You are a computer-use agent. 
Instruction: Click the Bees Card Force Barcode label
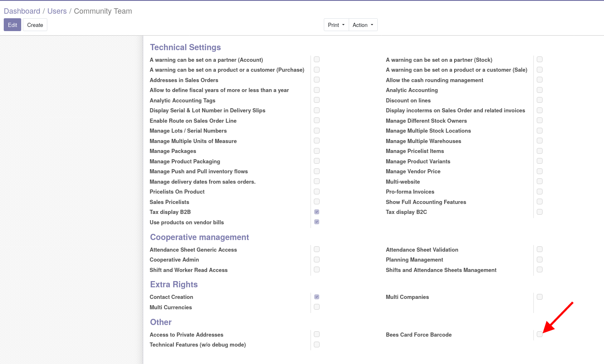418,335
